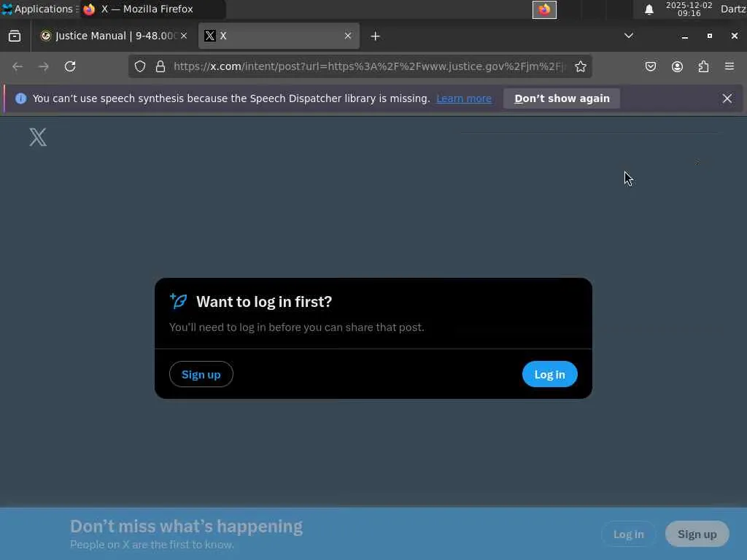This screenshot has height=560, width=747.
Task: Open the Extensions puzzle icon
Action: [703, 66]
